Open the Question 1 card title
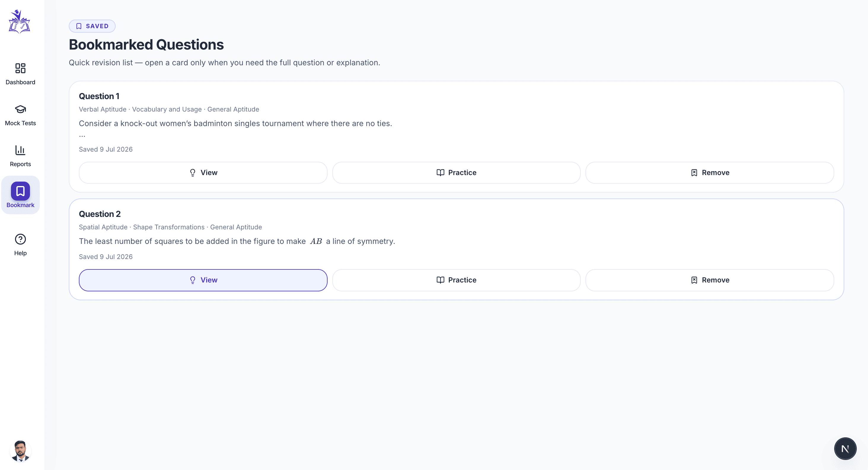Viewport: 868px width, 470px height. (99, 96)
